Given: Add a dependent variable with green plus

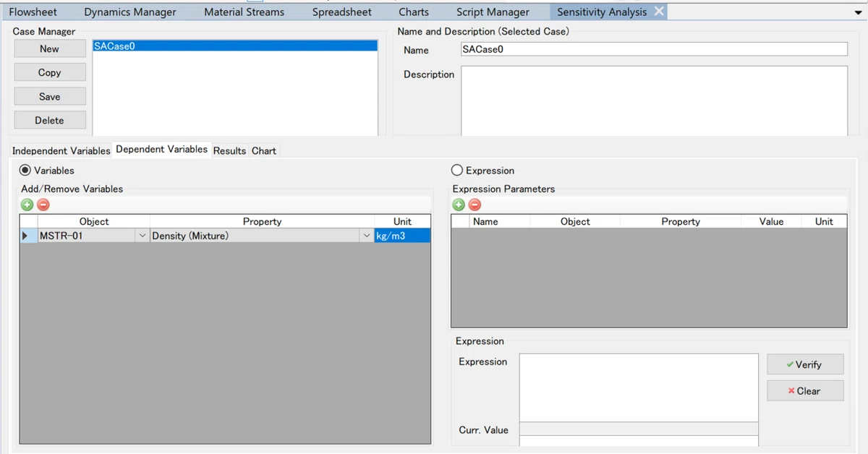Looking at the screenshot, I should point(27,205).
